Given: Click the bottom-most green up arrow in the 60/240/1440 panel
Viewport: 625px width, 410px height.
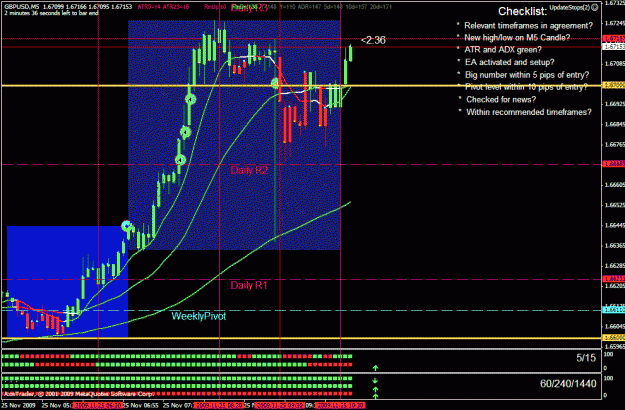Looking at the screenshot, I should (x=375, y=396).
